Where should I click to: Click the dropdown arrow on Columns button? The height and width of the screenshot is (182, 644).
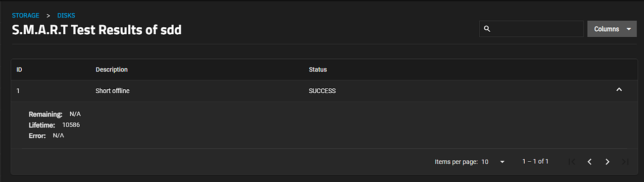(629, 29)
